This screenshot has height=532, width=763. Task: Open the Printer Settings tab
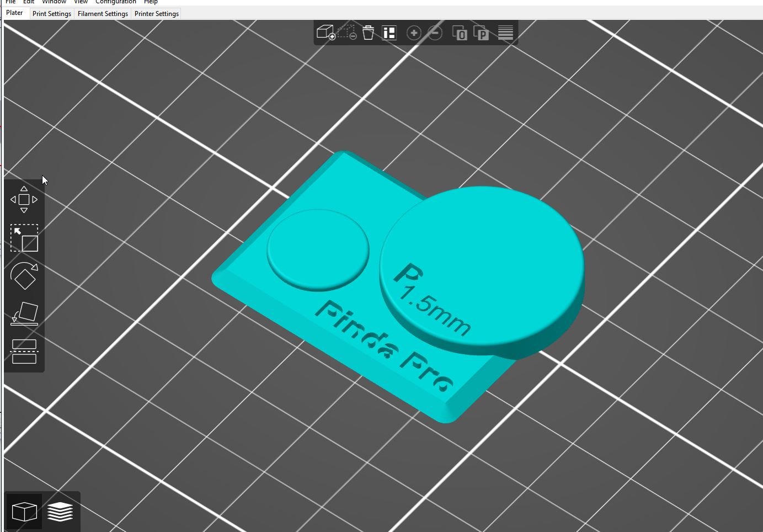[157, 13]
